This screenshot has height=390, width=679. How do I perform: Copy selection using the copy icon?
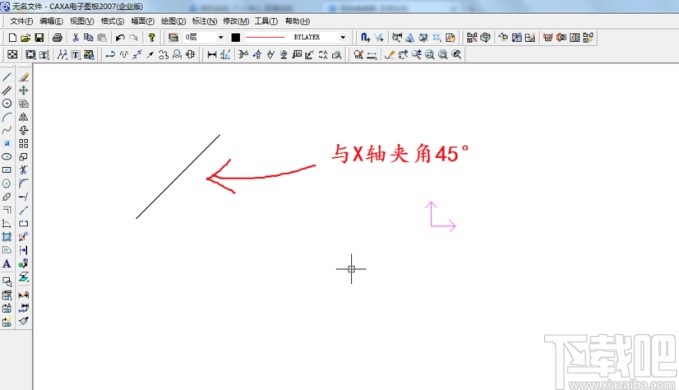coord(88,38)
